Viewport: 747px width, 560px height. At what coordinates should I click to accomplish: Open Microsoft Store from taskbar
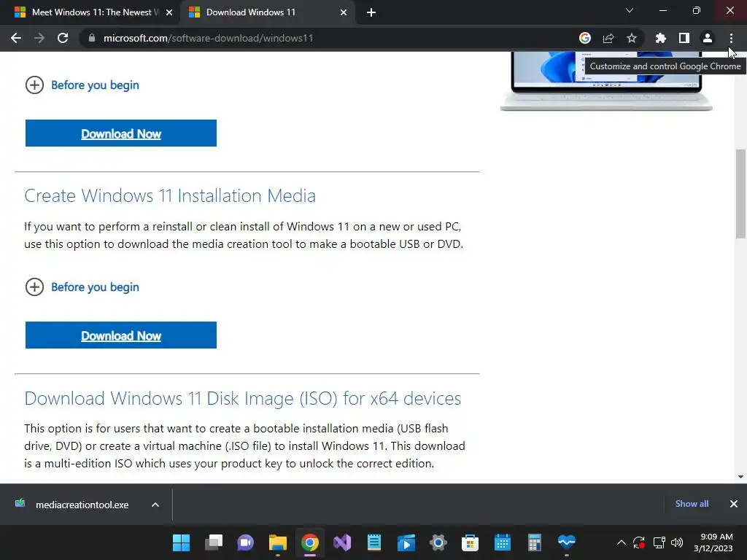click(471, 542)
